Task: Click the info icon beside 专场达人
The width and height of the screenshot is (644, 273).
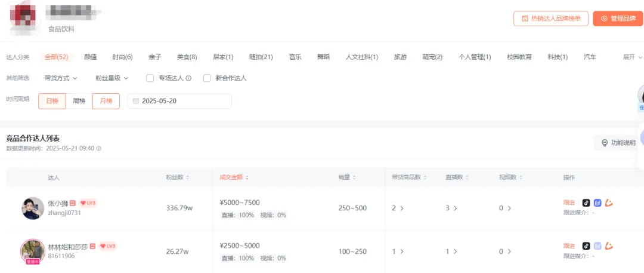Action: pyautogui.click(x=188, y=78)
